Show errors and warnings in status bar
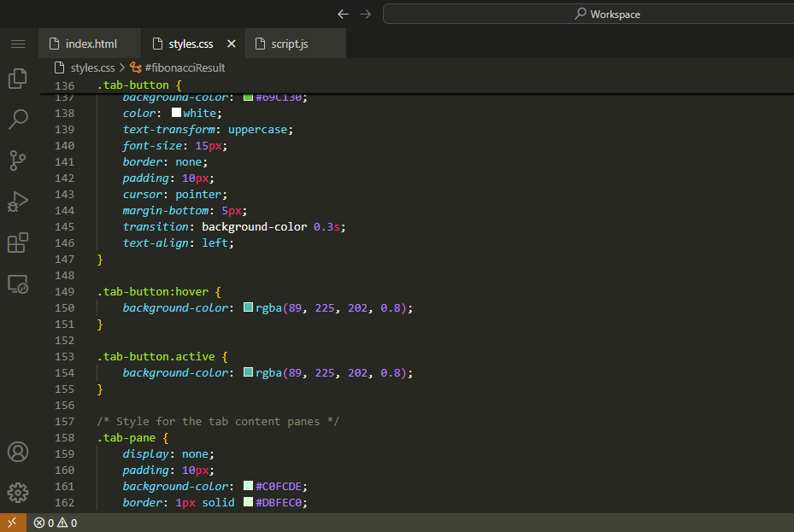 [56, 523]
